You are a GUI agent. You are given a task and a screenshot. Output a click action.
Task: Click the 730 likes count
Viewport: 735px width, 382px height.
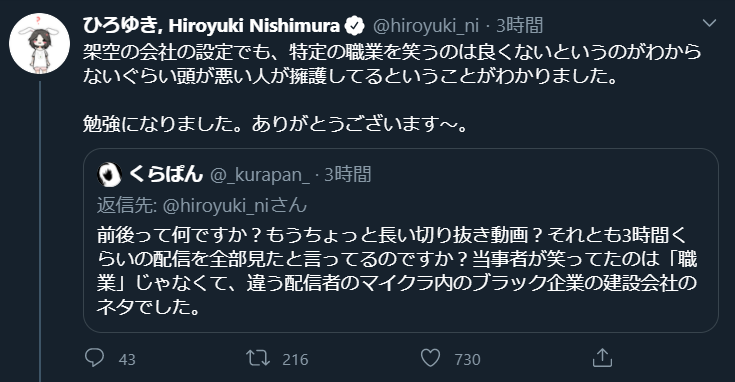point(467,360)
